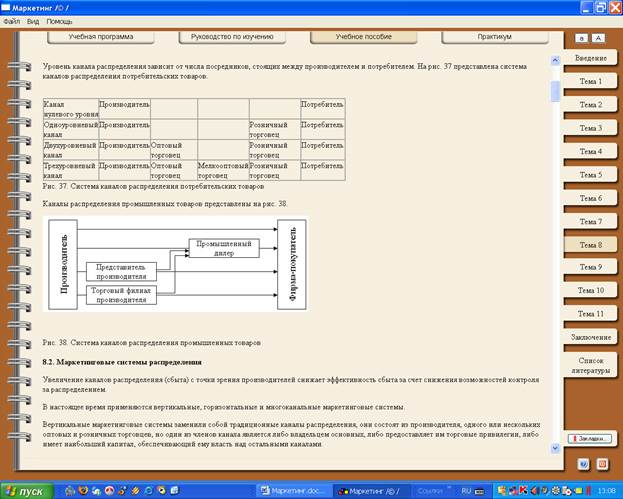Open the Помощь menu
The image size is (623, 499).
59,21
